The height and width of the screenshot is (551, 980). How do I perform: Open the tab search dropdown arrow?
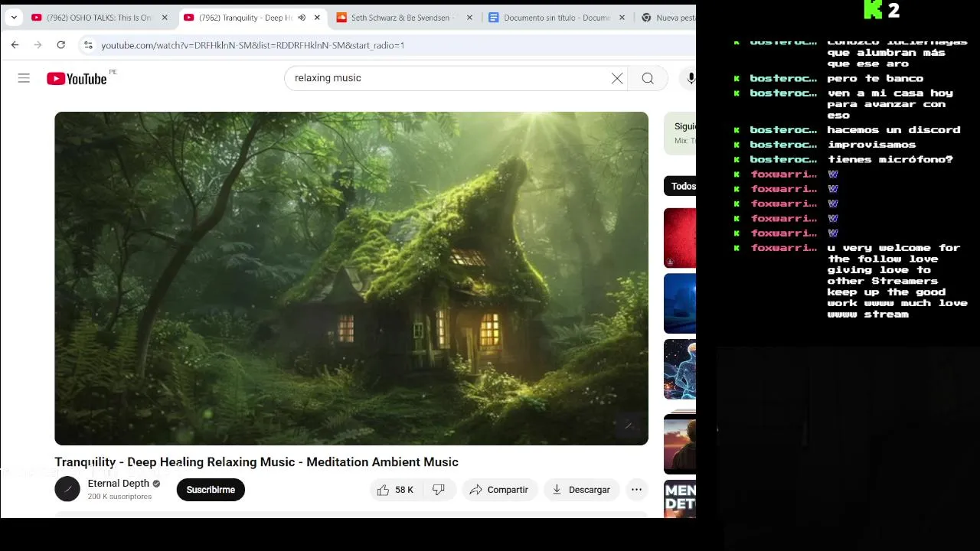[14, 17]
